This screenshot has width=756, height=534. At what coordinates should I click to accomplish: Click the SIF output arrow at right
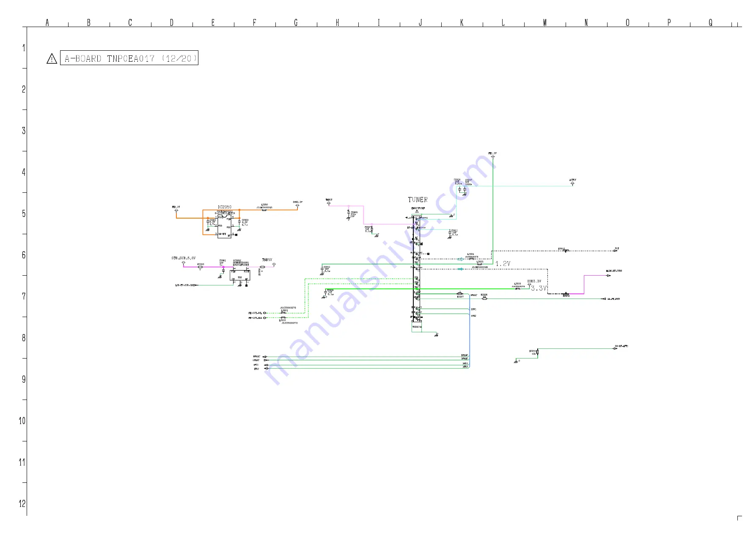coord(616,251)
